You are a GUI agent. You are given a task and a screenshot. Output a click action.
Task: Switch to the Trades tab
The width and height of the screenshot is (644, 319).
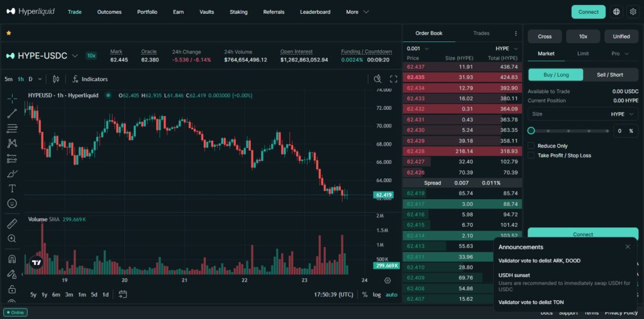click(481, 33)
